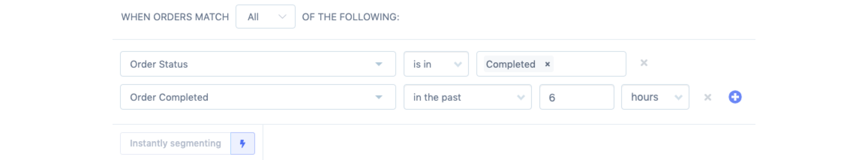Add a new condition with the plus icon
Viewport: 868px width, 160px height.
click(735, 97)
